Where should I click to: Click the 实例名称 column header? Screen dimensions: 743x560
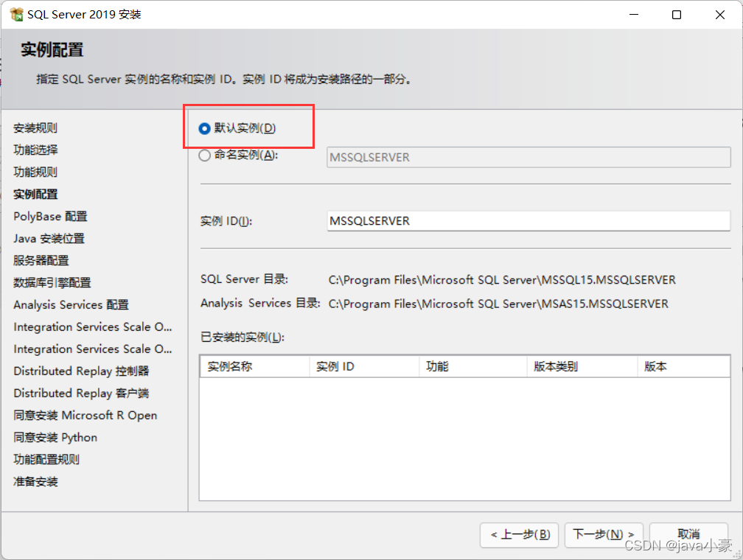point(254,366)
